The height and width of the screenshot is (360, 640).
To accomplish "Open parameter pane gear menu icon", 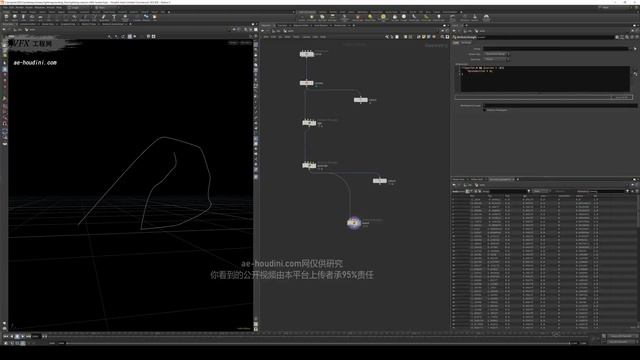I will coord(617,37).
